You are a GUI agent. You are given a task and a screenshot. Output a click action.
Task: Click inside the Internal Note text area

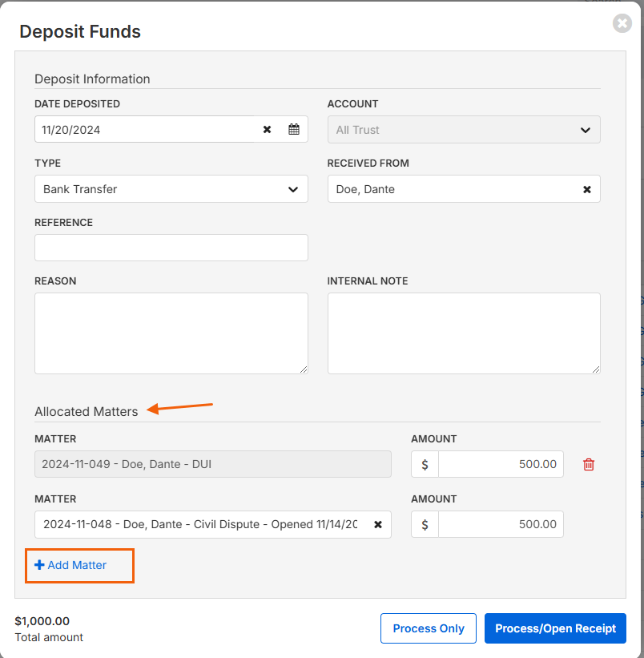point(464,333)
